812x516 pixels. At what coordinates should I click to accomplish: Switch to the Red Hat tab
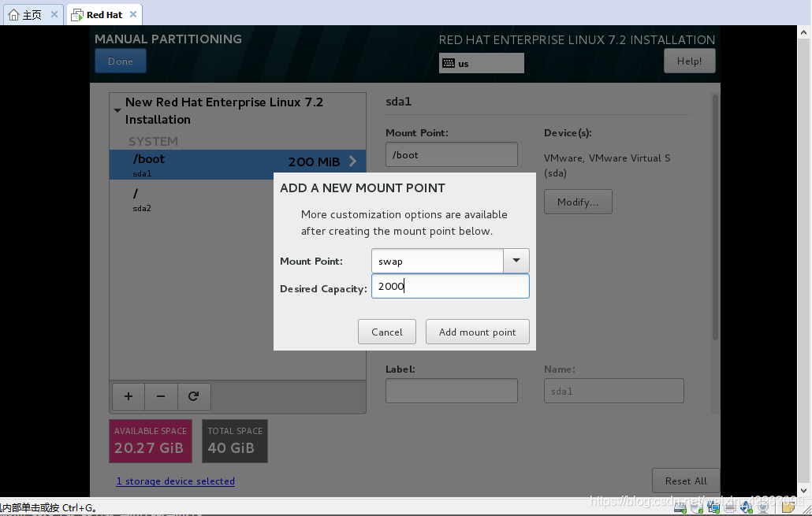coord(104,14)
